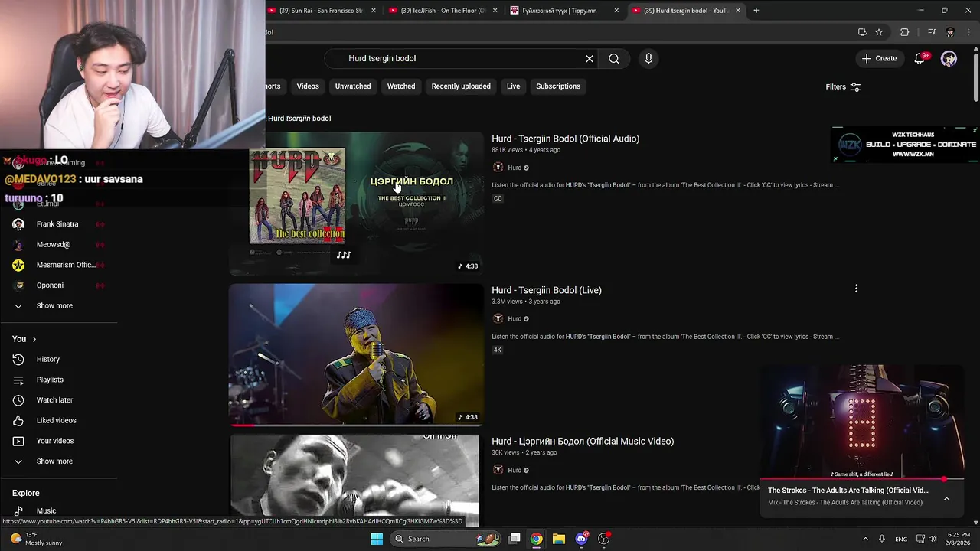The image size is (980, 551).
Task: Open Liked videos in sidebar
Action: (56, 420)
